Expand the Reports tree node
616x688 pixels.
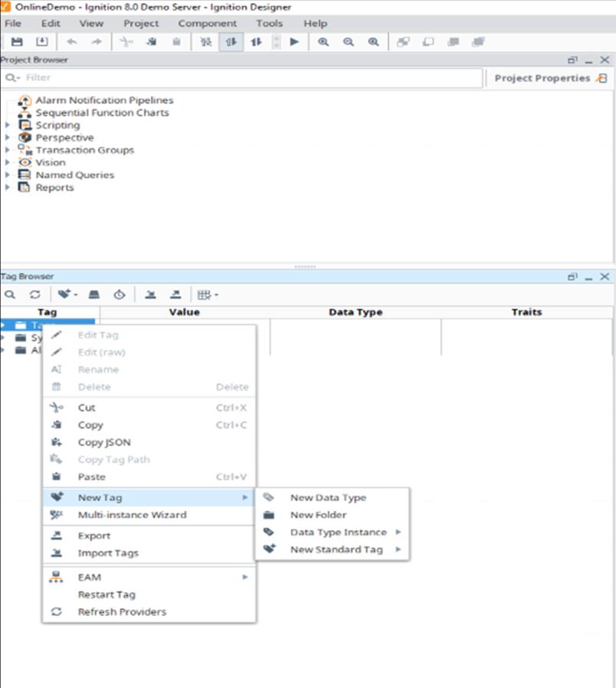pyautogui.click(x=7, y=188)
